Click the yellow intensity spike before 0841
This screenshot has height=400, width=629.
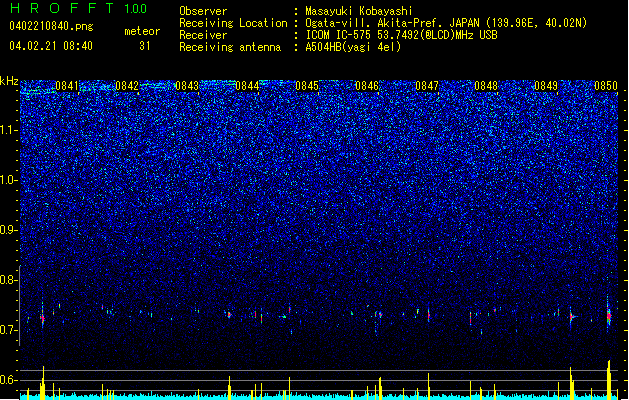tap(43, 382)
